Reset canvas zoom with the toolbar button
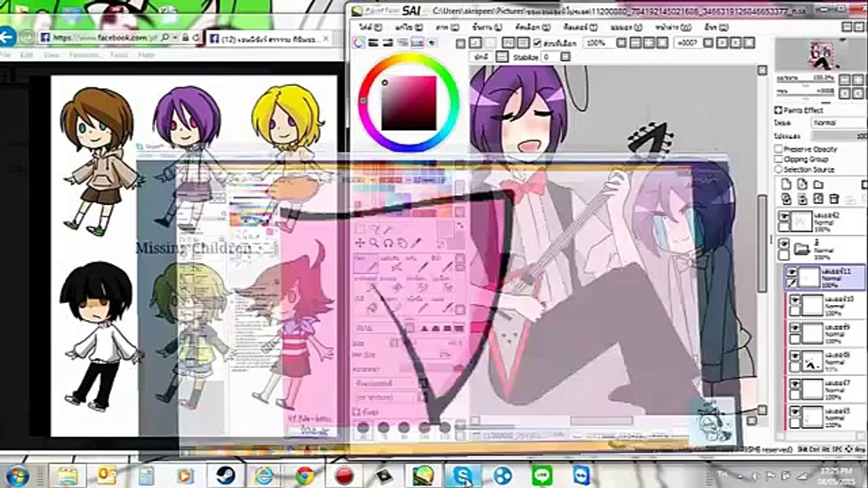 point(663,43)
